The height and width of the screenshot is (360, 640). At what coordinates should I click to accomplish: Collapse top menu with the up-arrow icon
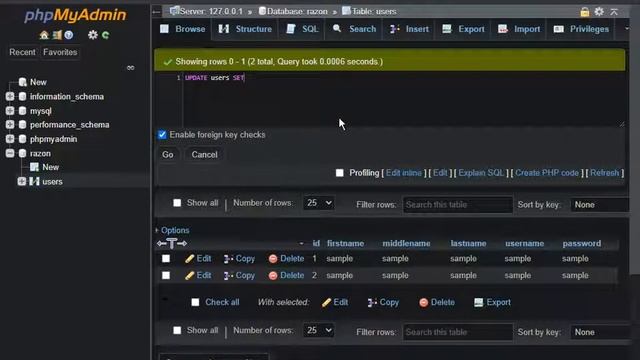coord(614,11)
